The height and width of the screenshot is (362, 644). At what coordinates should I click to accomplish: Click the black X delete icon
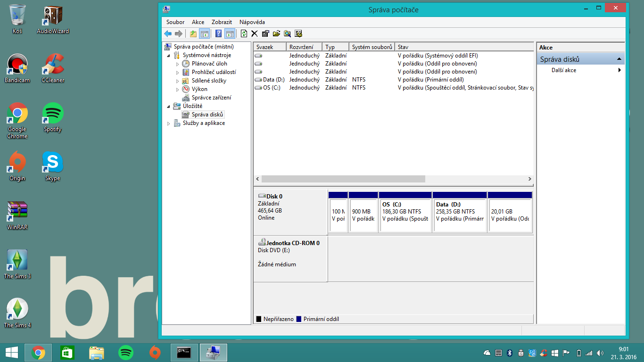255,33
